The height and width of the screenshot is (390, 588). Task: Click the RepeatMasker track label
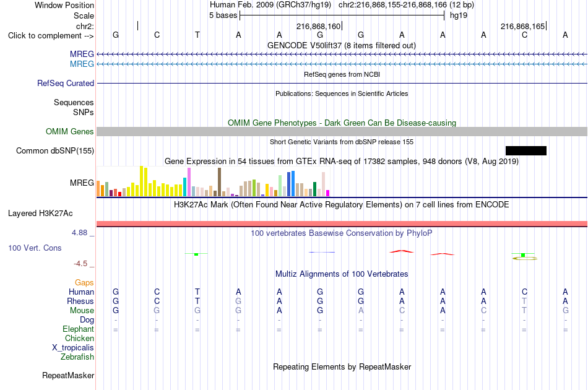(68, 375)
